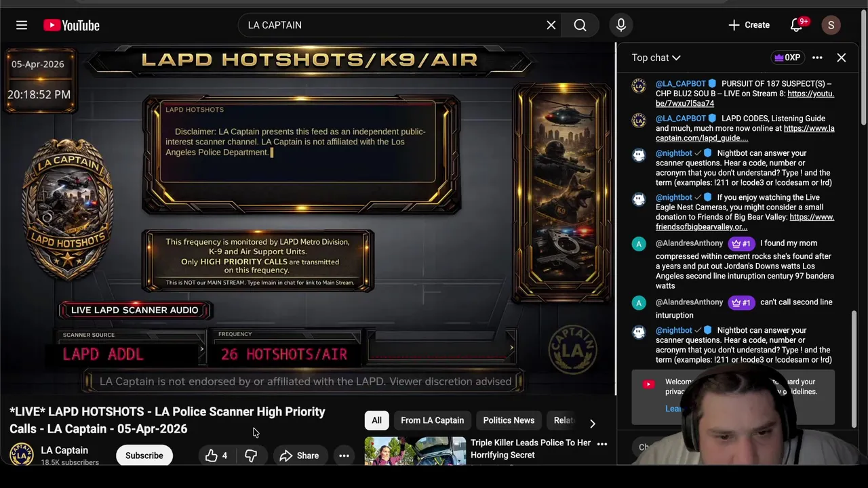Open friendsofbigbearvalley link in chat

point(745,222)
